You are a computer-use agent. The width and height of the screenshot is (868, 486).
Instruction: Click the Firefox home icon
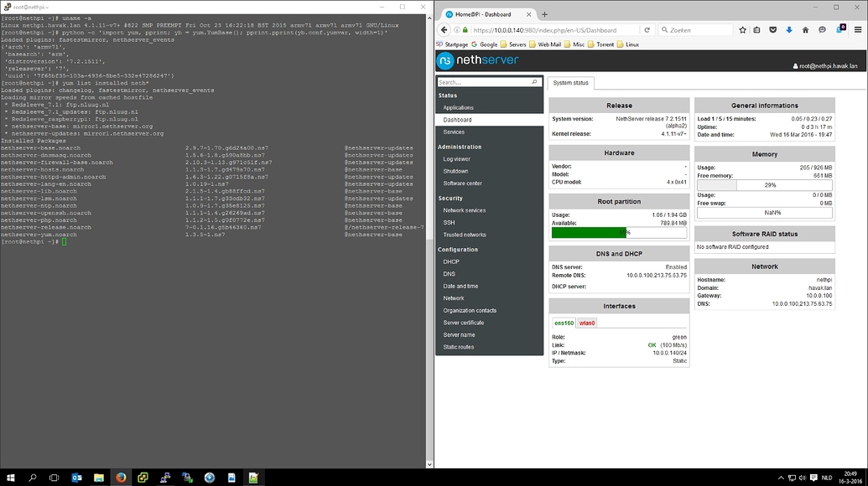tap(806, 29)
